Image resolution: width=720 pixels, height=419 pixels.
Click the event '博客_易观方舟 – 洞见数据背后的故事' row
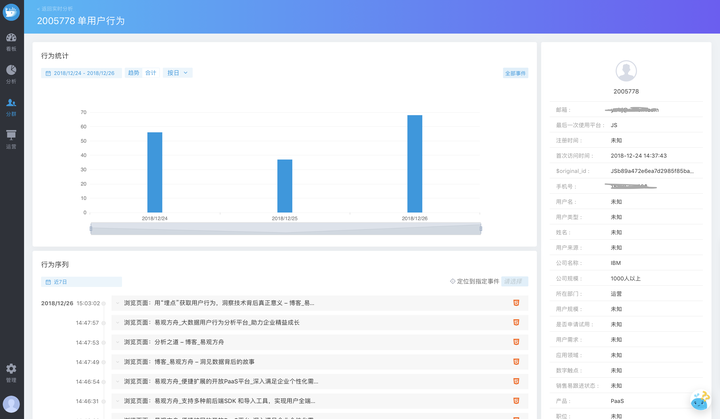click(x=320, y=362)
